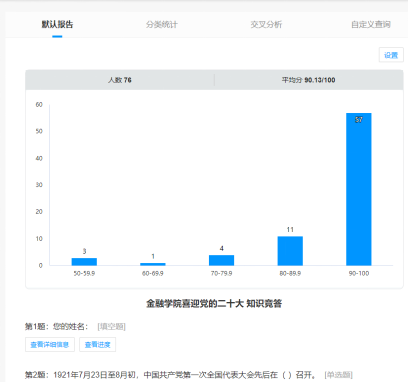408x383 pixels.
Task: Click the title 金融学院喜迎党的二十大 知识竞答
Action: pos(214,303)
